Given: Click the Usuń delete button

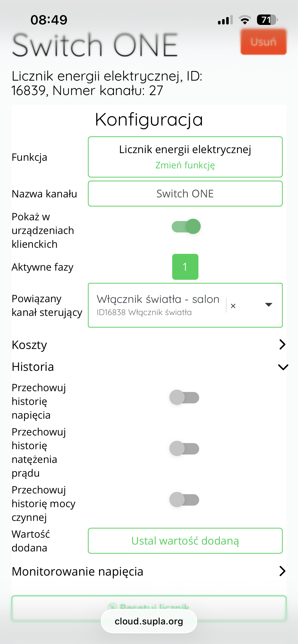Looking at the screenshot, I should tap(264, 42).
